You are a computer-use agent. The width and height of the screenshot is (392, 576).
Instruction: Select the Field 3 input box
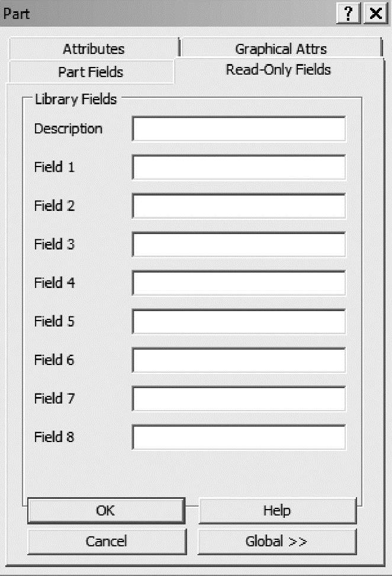pos(239,245)
